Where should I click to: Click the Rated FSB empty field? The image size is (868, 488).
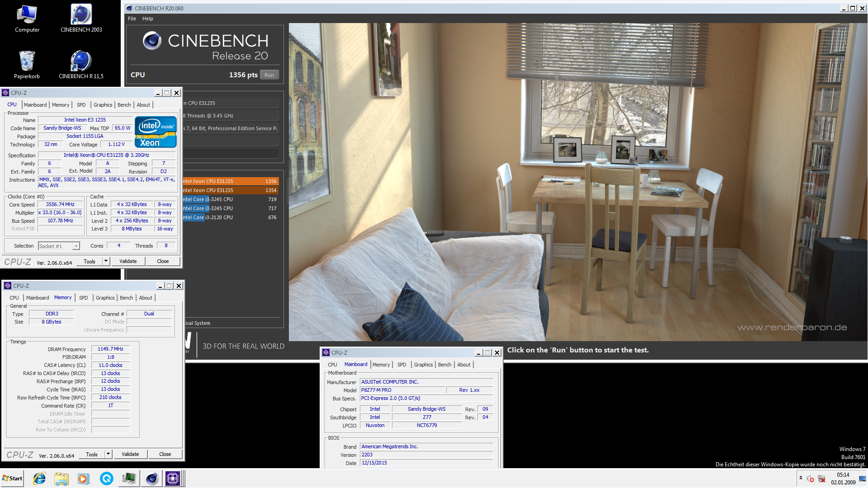60,229
